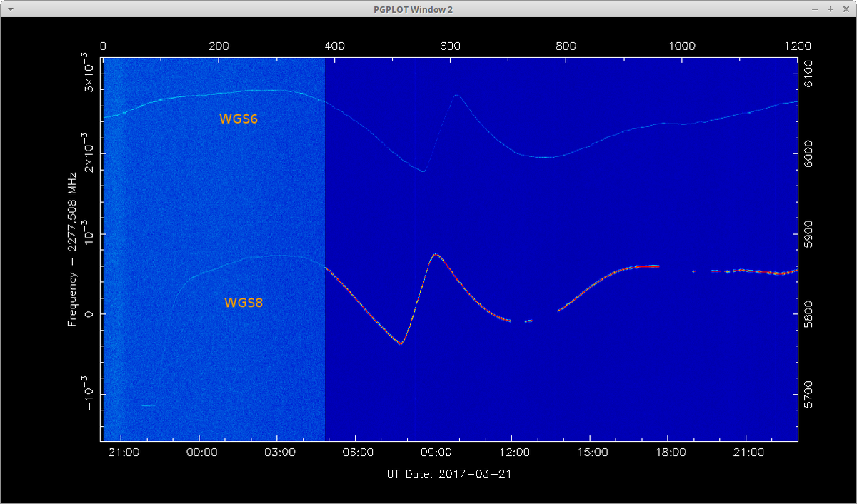The height and width of the screenshot is (504, 857).
Task: Click the WGS8 trace minimum near 08:00
Action: tap(401, 343)
